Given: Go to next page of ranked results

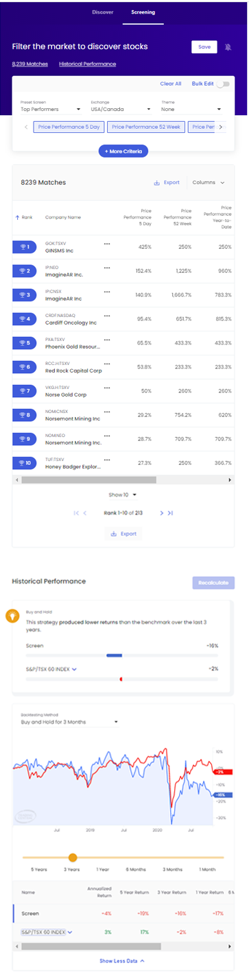Looking at the screenshot, I should [162, 512].
